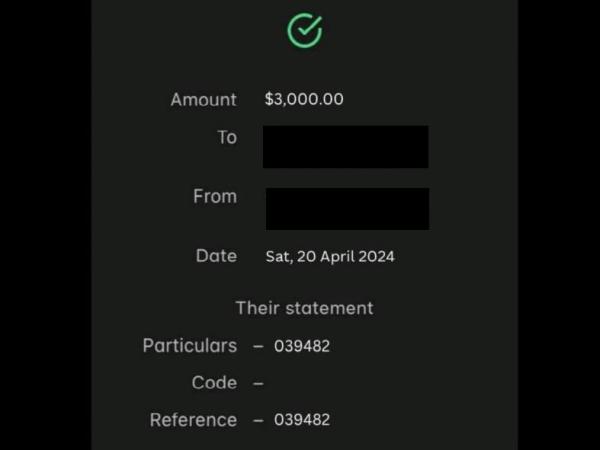
Task: Select the From field label
Action: click(215, 196)
